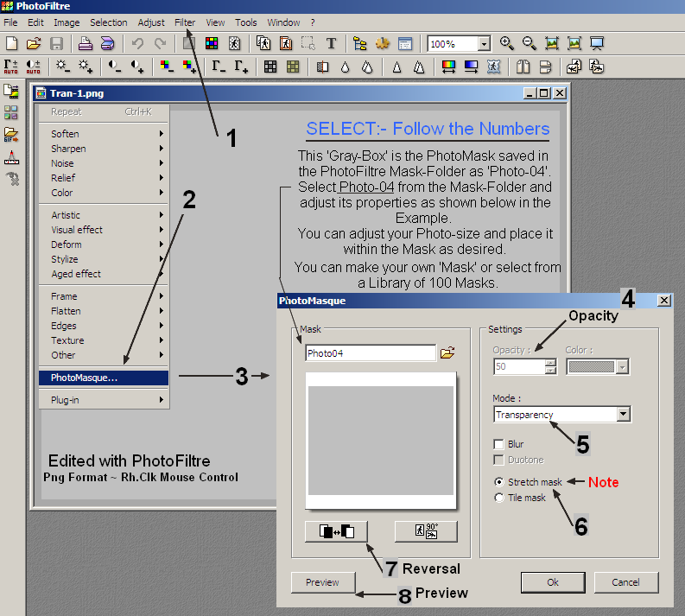Open the File menu
Image resolution: width=685 pixels, height=616 pixels.
point(10,22)
